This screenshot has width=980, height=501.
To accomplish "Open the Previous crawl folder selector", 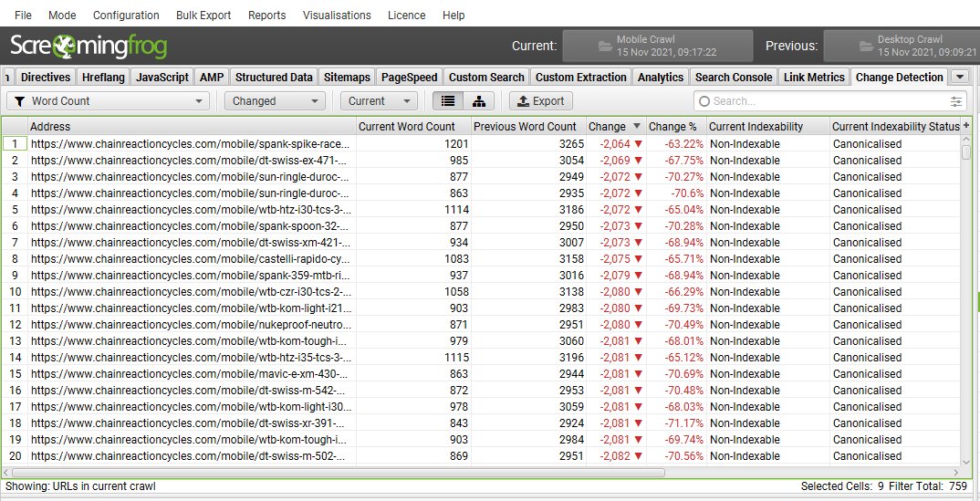I will click(902, 46).
